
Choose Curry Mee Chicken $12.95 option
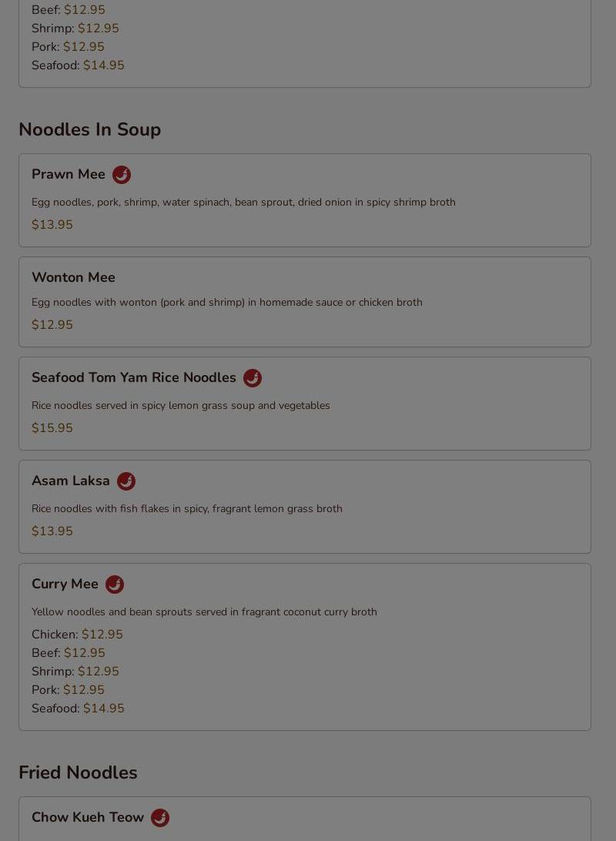click(77, 635)
